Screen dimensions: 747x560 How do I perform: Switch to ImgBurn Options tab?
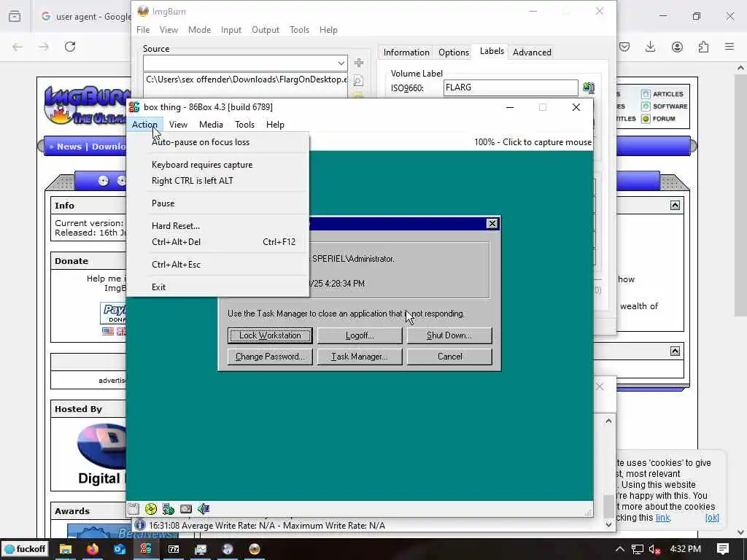click(454, 52)
